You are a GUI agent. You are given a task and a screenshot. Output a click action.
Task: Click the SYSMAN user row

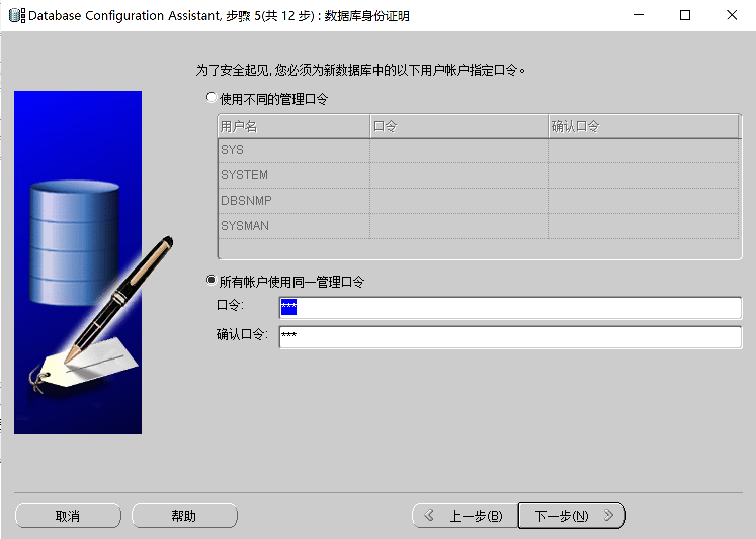coord(293,226)
